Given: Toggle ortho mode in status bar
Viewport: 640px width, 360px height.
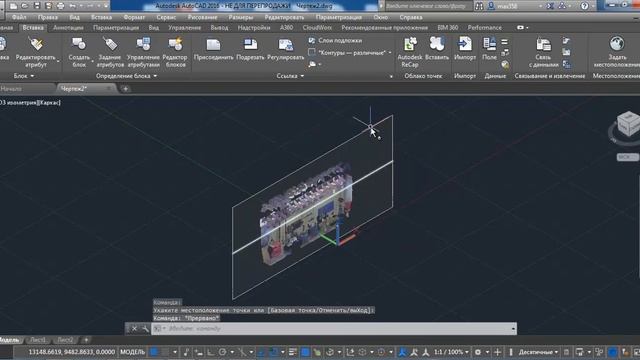Looking at the screenshot, I should tap(211, 352).
